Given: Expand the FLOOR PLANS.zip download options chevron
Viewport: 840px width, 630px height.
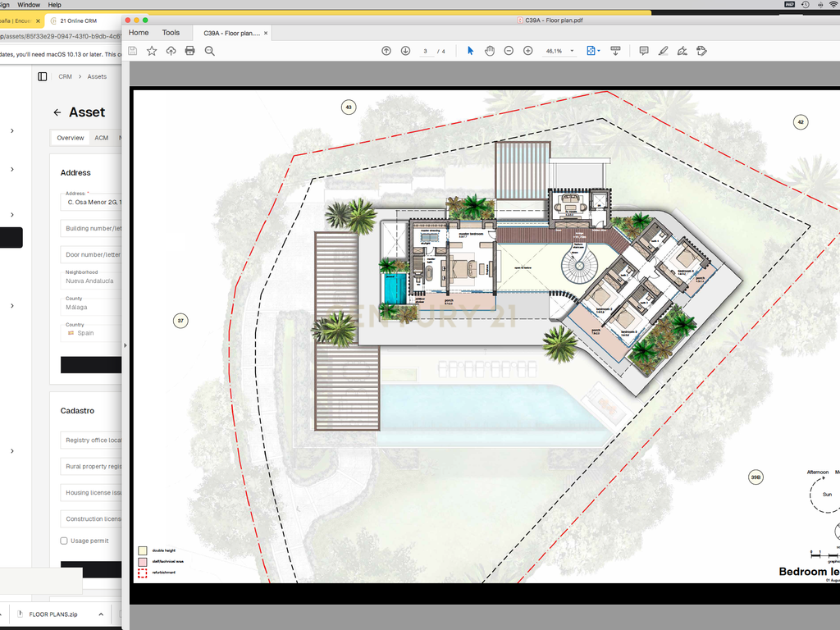Looking at the screenshot, I should pos(101,614).
